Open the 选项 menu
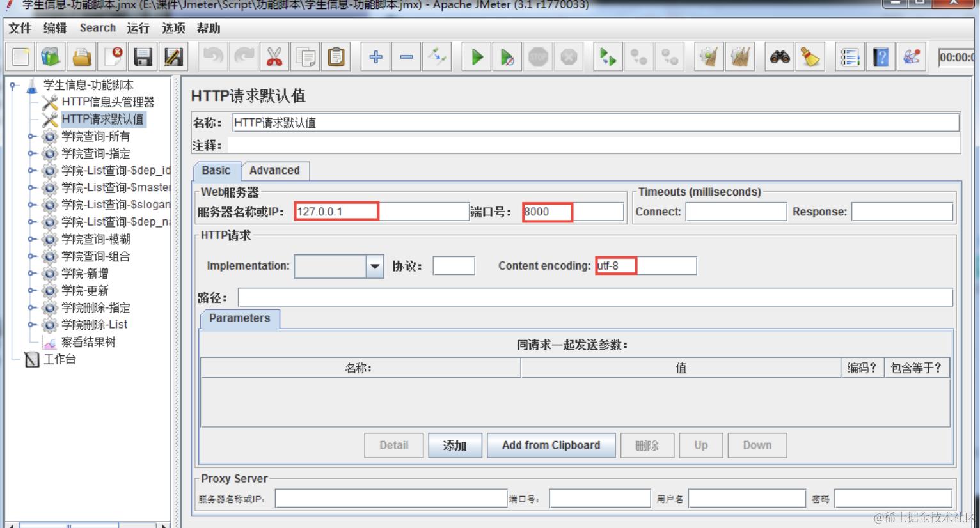980x528 pixels. tap(173, 28)
